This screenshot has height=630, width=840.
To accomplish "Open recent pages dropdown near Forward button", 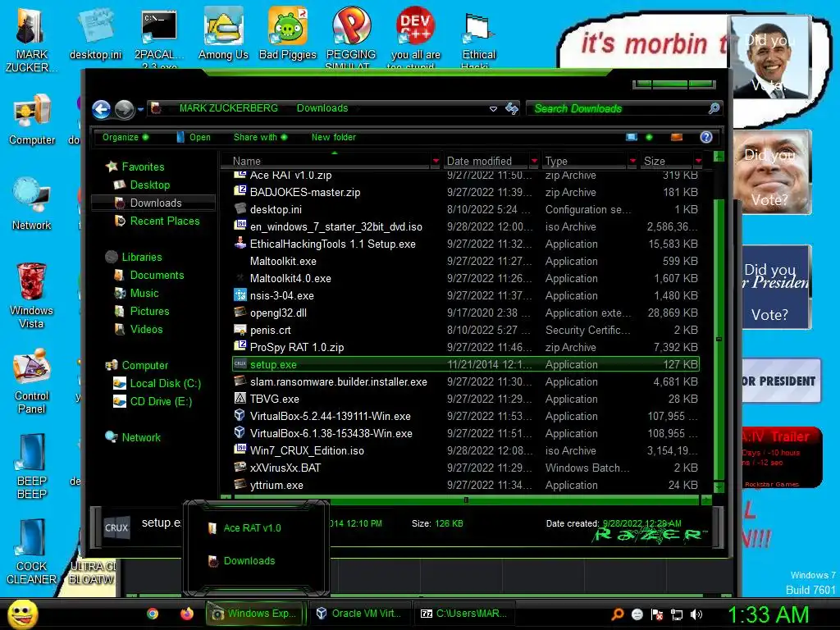I will (x=140, y=109).
